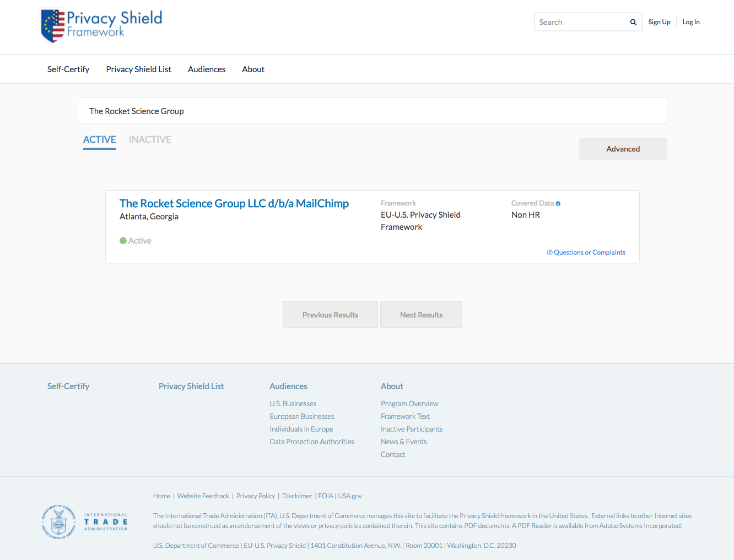
Task: Open the Privacy Shield List menu
Action: point(139,69)
